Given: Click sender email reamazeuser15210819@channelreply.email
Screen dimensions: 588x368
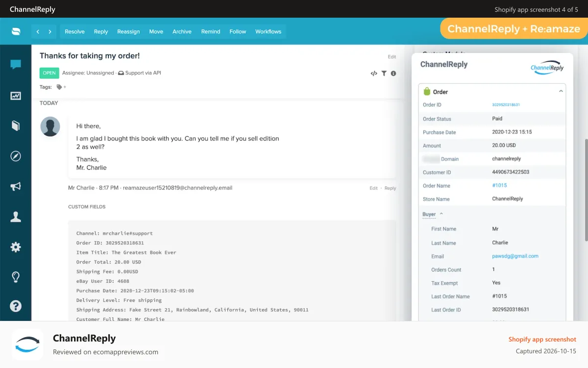Looking at the screenshot, I should point(178,188).
